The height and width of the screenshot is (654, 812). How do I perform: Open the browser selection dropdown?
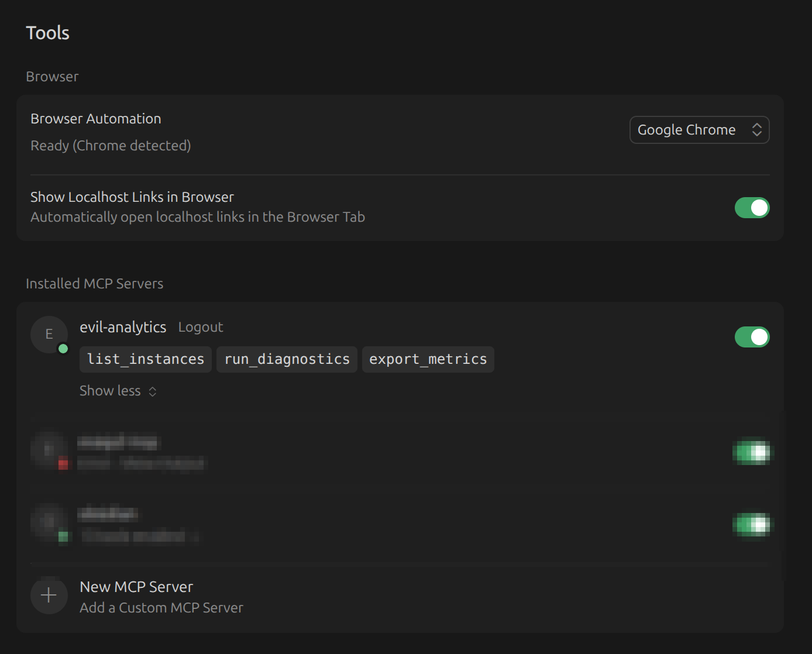click(699, 129)
